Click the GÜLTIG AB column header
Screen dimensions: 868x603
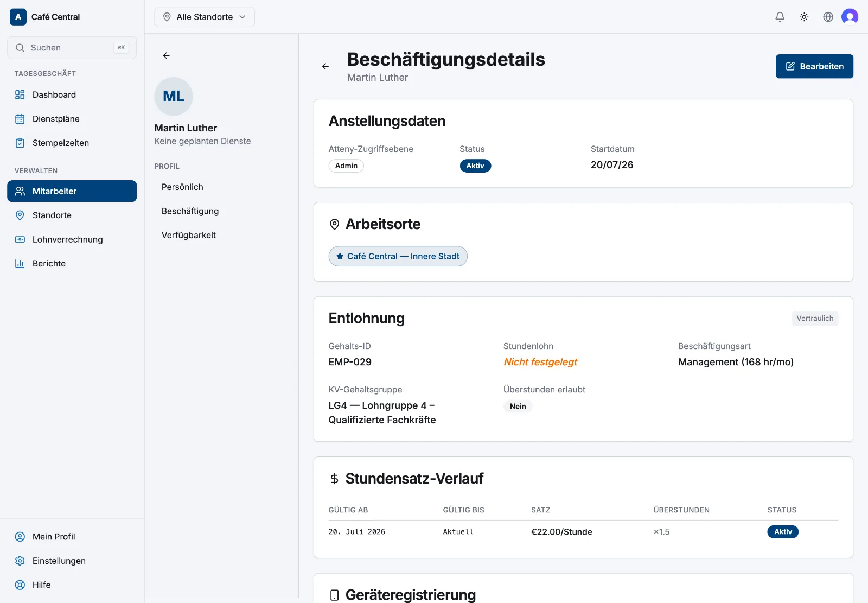[348, 510]
